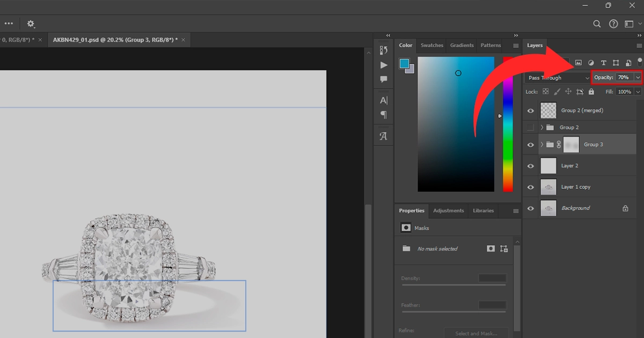Screen dimensions: 644x338
Task: Open the Paragraph panel icon
Action: click(x=384, y=114)
